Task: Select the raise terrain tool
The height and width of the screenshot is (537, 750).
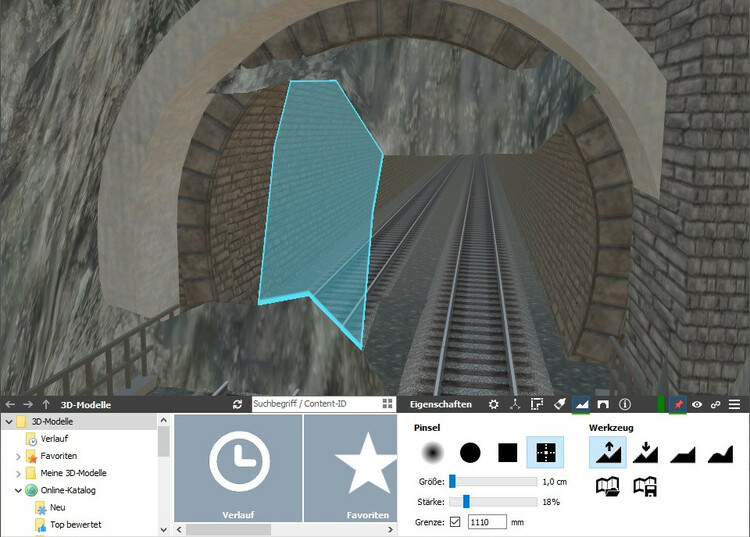Action: [607, 452]
